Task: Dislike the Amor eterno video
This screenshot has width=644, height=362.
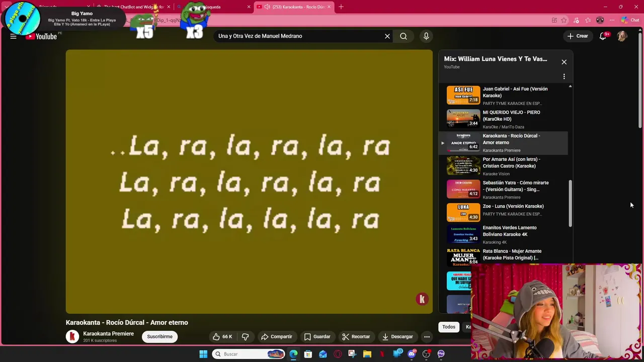Action: click(x=246, y=337)
